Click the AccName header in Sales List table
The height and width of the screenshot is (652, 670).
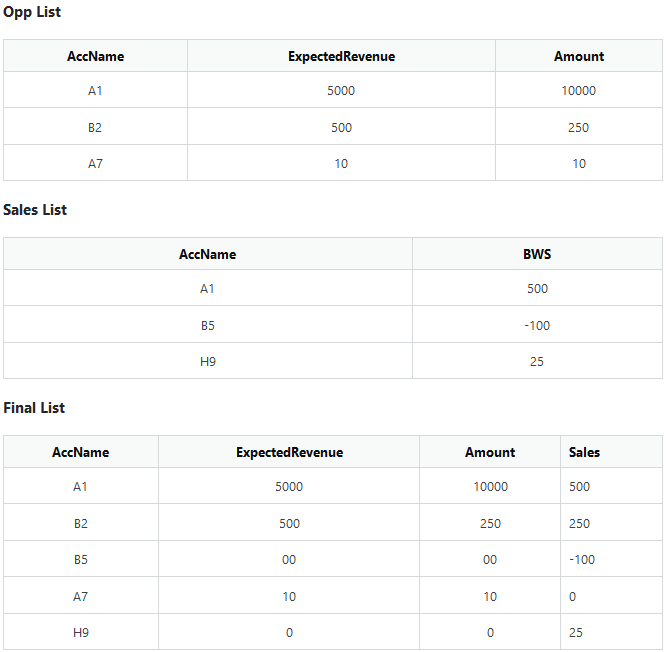tap(208, 254)
